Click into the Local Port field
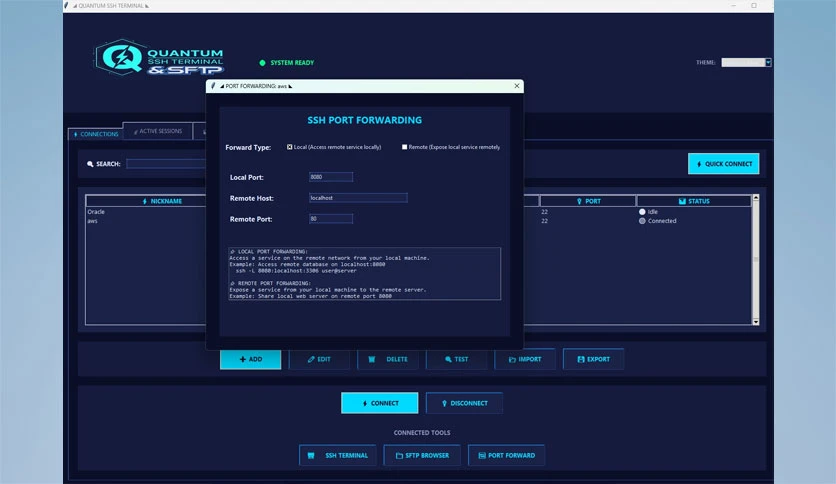 pyautogui.click(x=331, y=177)
